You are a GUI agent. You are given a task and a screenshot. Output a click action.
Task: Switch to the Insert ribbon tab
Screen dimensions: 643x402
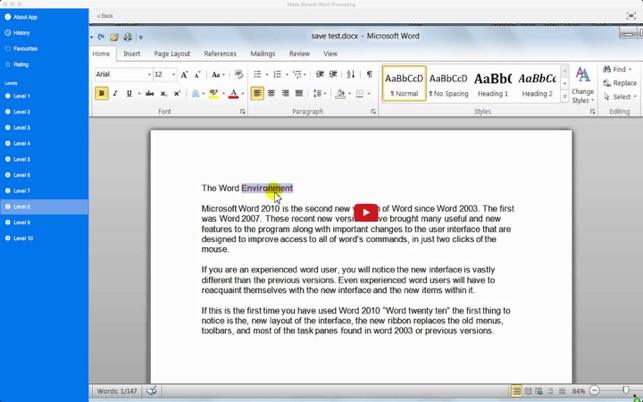click(x=132, y=54)
